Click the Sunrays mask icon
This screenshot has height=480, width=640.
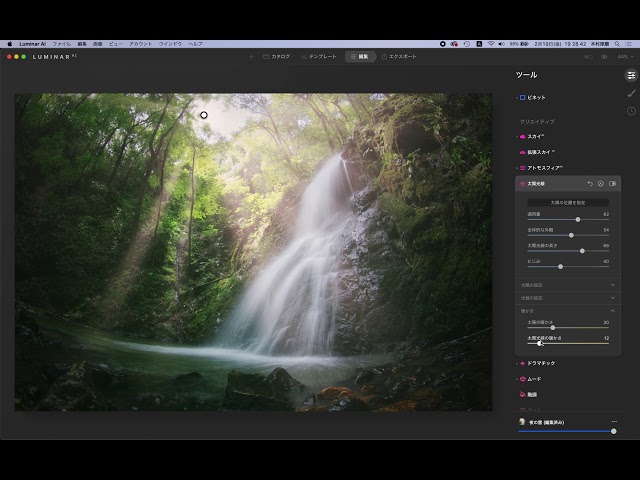coord(601,184)
